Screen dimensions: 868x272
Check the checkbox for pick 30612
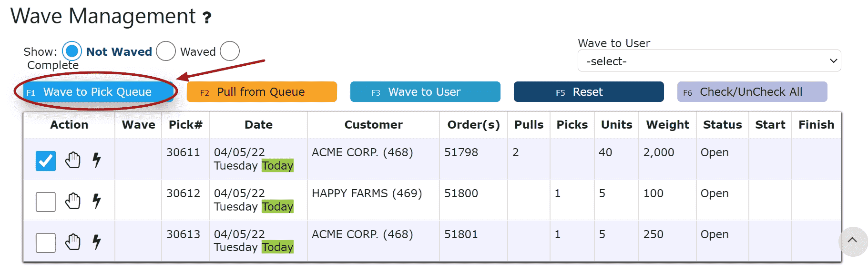click(46, 202)
